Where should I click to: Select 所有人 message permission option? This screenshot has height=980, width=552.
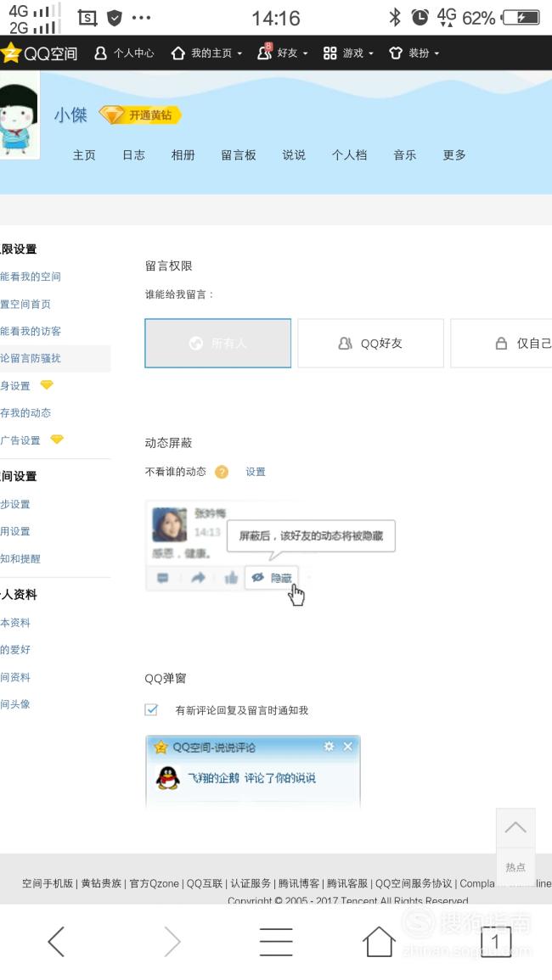coord(217,343)
